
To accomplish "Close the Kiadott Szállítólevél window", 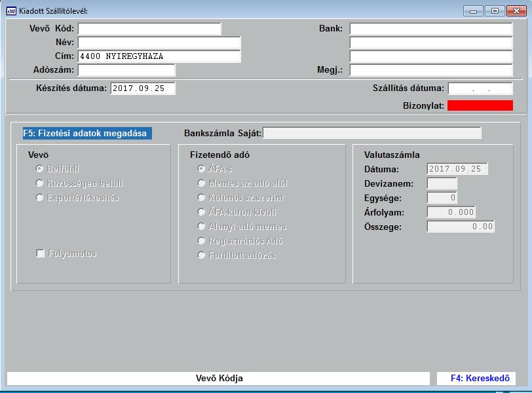I will click(516, 11).
